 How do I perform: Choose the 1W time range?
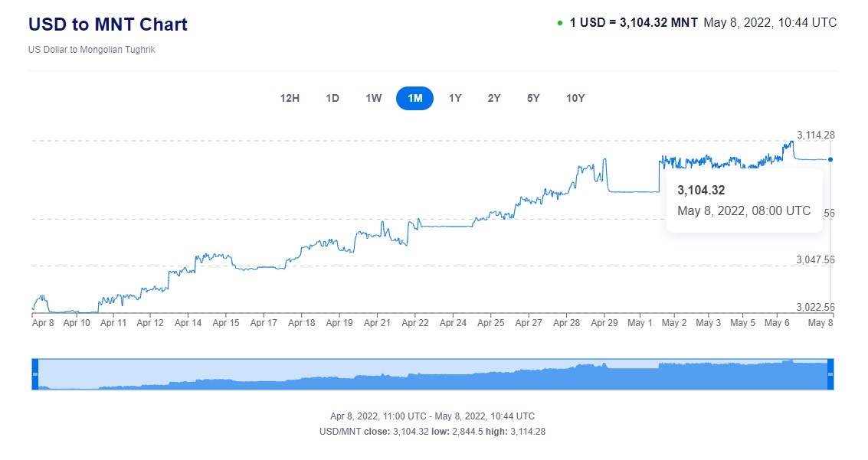click(x=373, y=98)
